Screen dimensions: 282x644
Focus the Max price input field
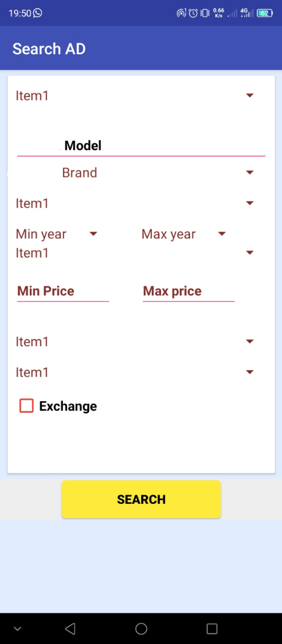coord(189,291)
